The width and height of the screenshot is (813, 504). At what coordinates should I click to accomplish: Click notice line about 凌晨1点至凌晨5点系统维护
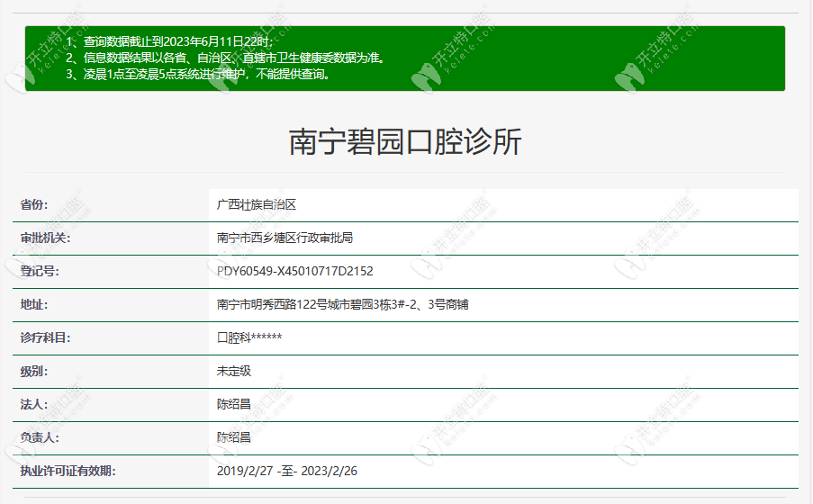[198, 74]
